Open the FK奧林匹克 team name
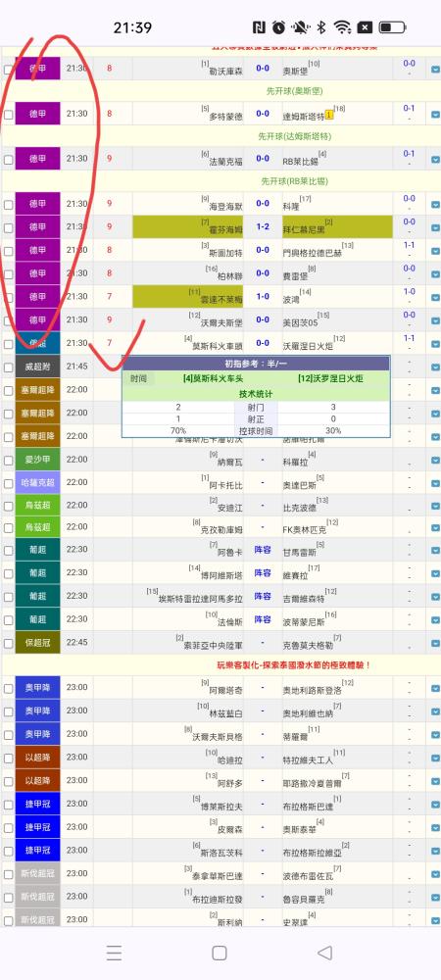This screenshot has width=441, height=980. [x=304, y=530]
